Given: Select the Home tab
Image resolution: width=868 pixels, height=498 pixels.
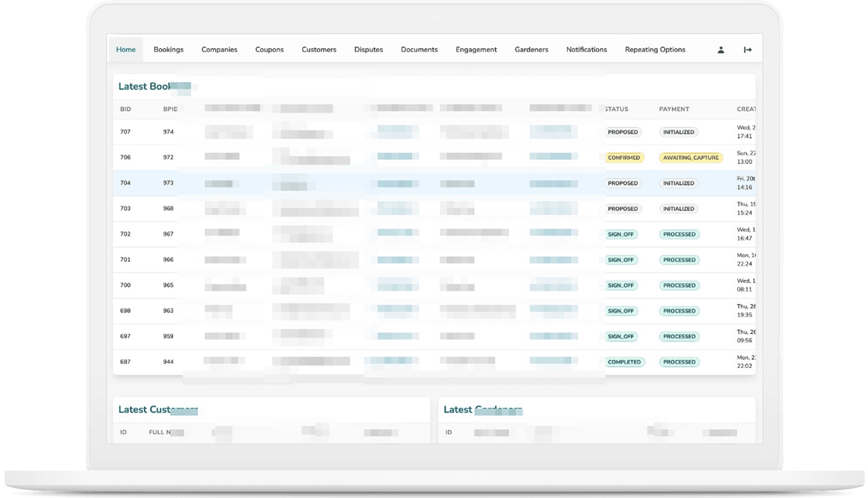Looking at the screenshot, I should point(126,50).
